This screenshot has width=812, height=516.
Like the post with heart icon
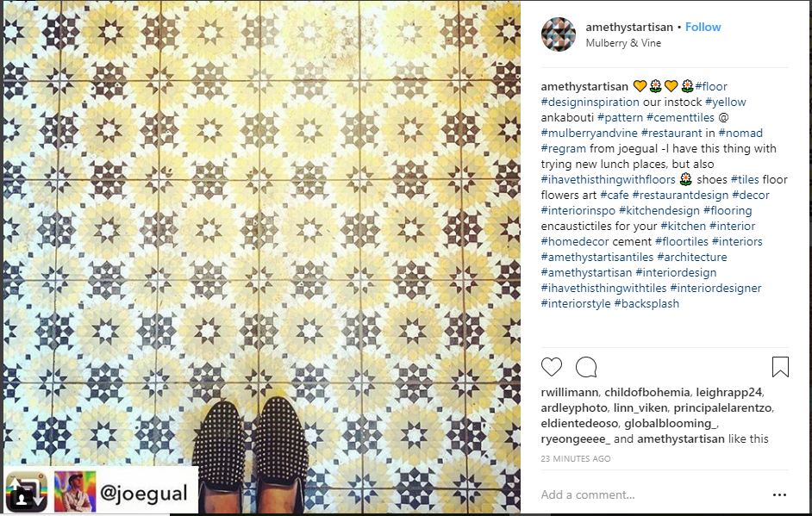552,367
